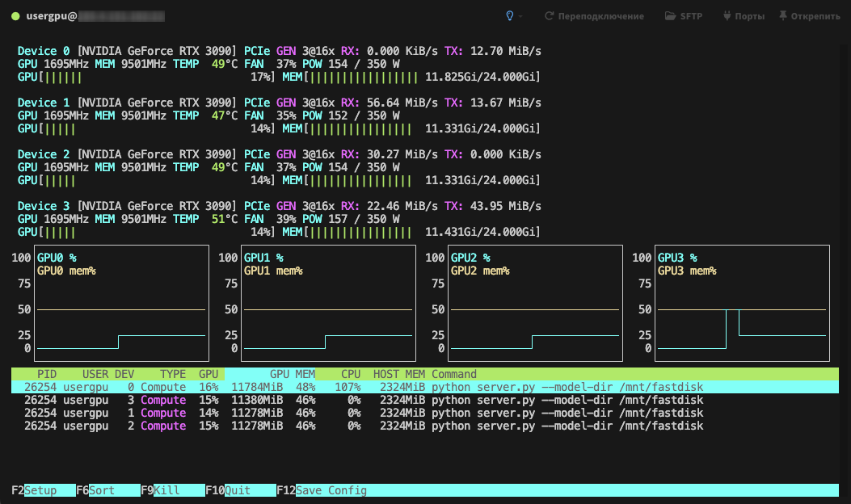Click the Command column header

click(x=454, y=374)
